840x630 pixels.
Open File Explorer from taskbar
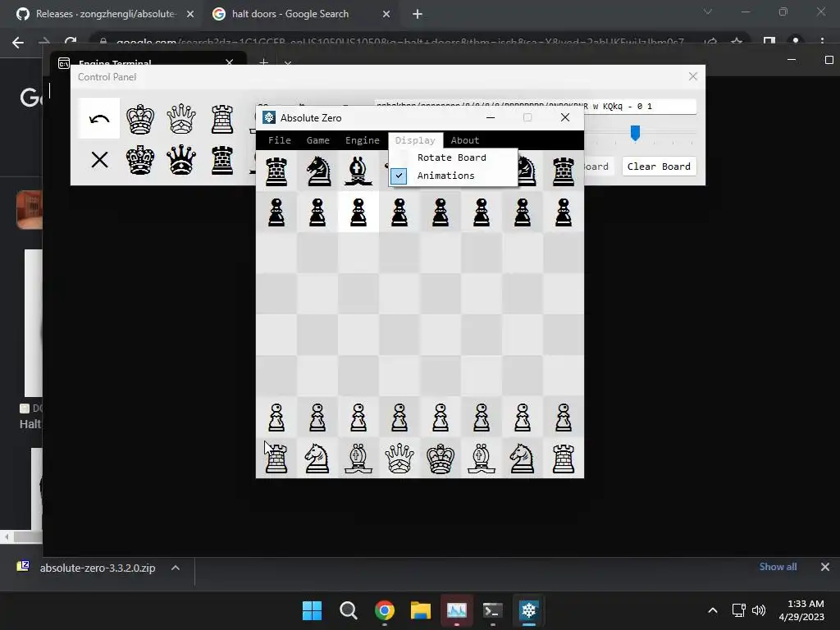[x=421, y=610]
